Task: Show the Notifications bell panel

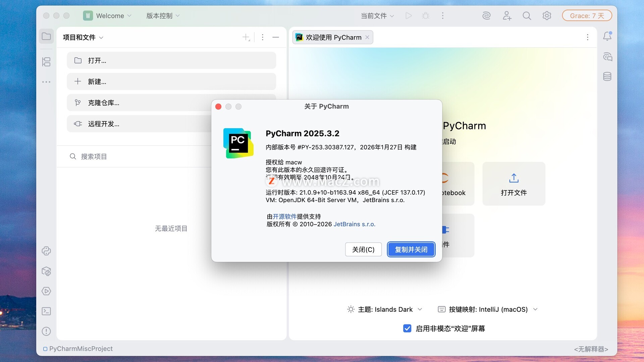Action: coord(607,36)
